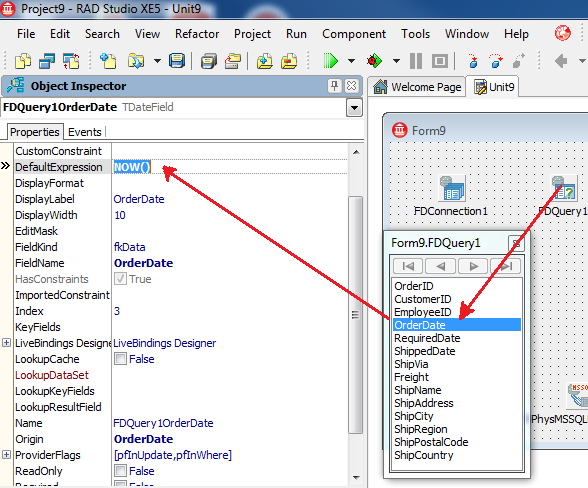Go to previous record in fields editor navigator
The width and height of the screenshot is (588, 488).
point(441,266)
